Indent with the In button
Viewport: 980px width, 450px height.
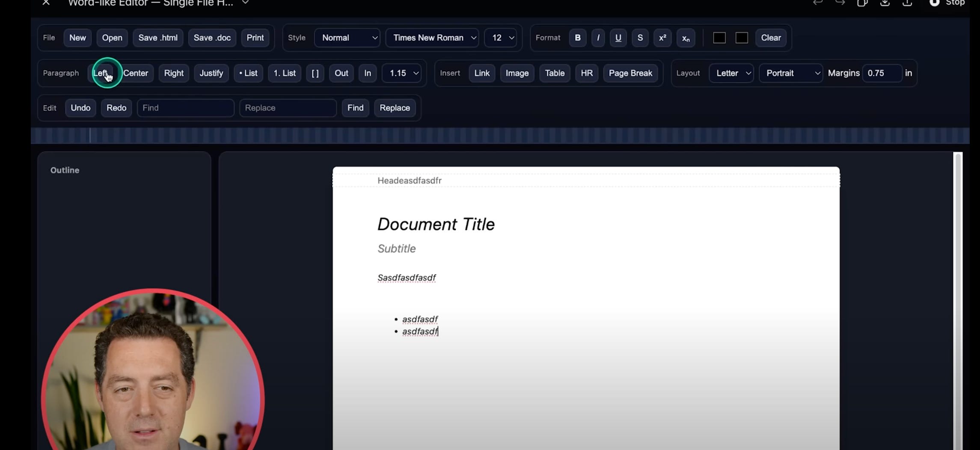pyautogui.click(x=368, y=73)
